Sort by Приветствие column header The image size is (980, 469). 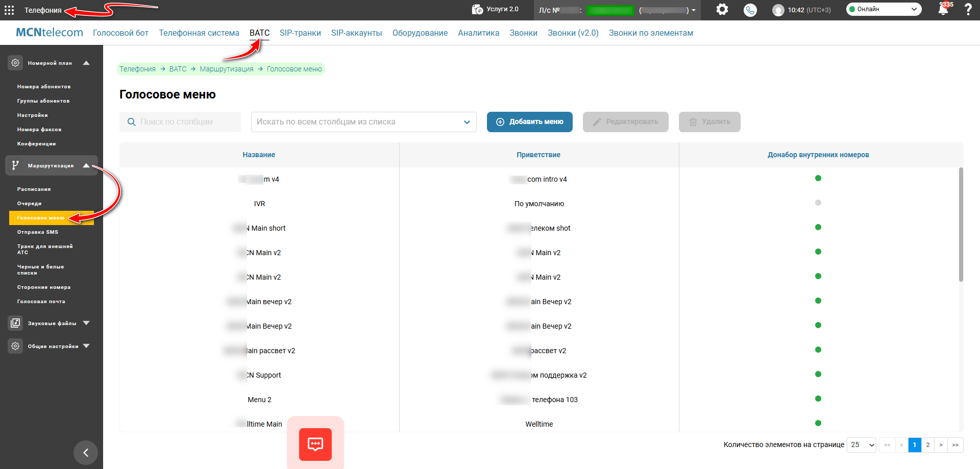click(x=538, y=155)
